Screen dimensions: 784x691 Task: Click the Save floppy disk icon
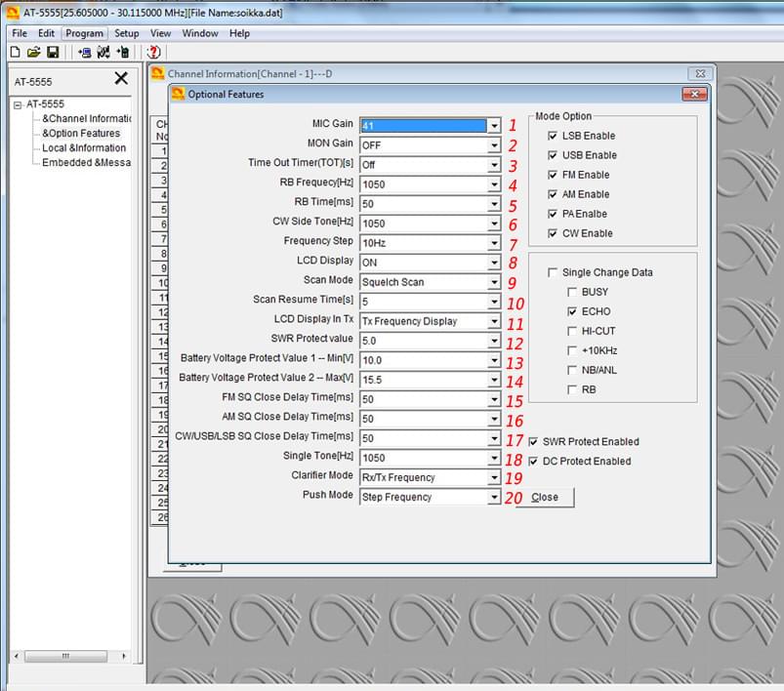[x=53, y=52]
